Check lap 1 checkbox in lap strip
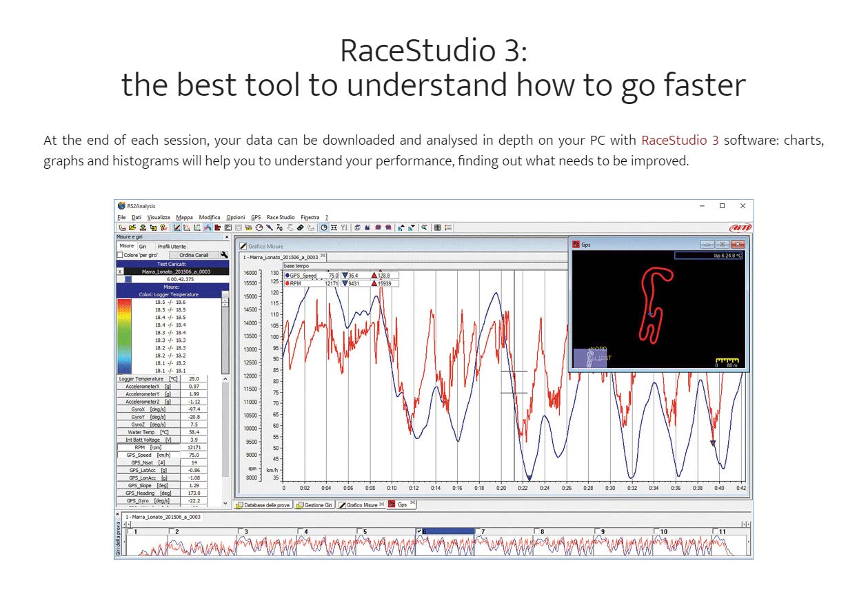Image resolution: width=868 pixels, height=614 pixels. point(130,531)
